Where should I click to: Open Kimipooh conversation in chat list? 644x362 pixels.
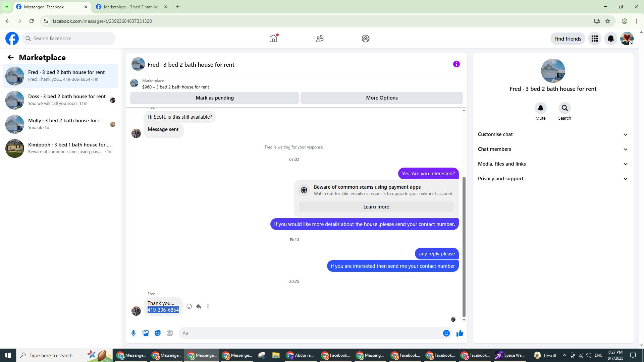tap(60, 148)
